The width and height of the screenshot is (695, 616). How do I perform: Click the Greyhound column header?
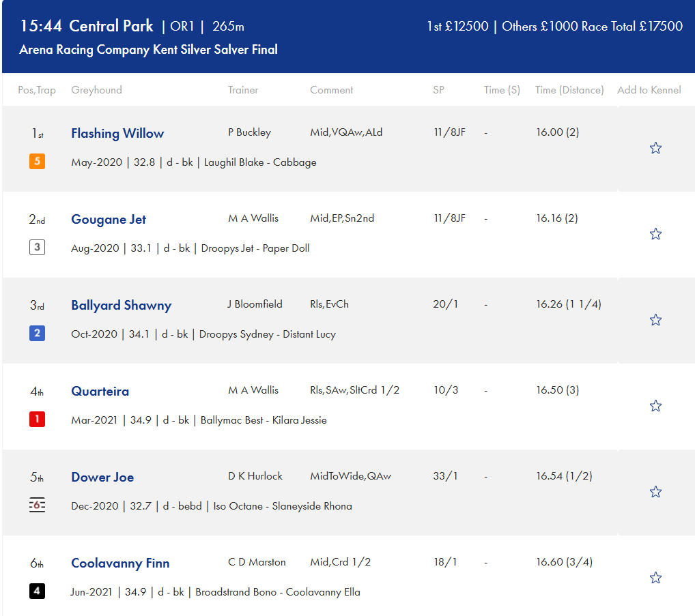96,90
